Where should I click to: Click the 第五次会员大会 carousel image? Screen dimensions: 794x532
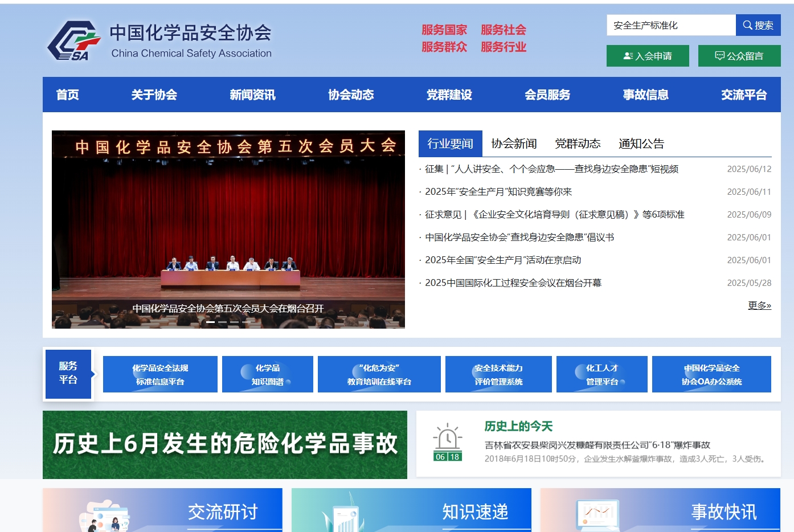pyautogui.click(x=228, y=230)
